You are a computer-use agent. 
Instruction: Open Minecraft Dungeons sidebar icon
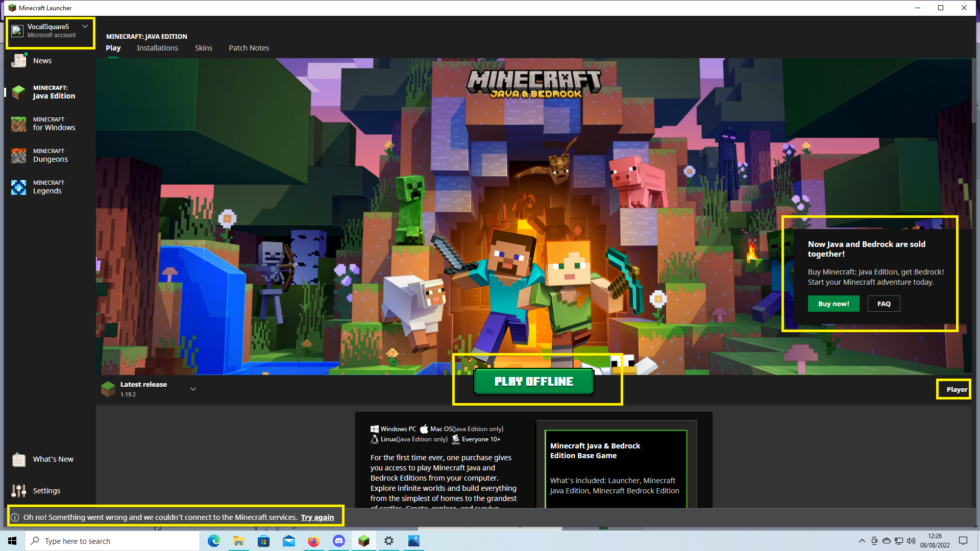[x=19, y=156]
